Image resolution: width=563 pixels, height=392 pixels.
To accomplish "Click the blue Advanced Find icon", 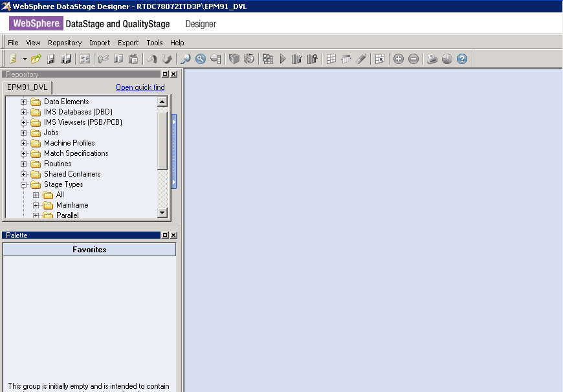I will point(201,58).
